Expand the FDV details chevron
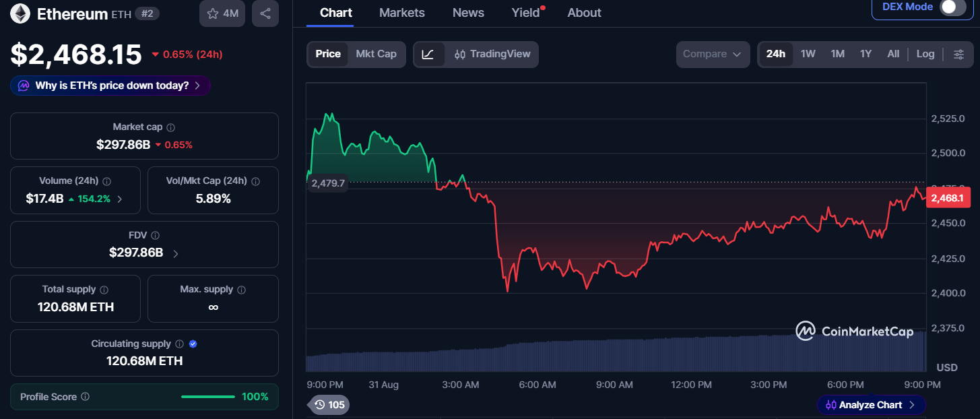This screenshot has width=980, height=419. pos(176,254)
